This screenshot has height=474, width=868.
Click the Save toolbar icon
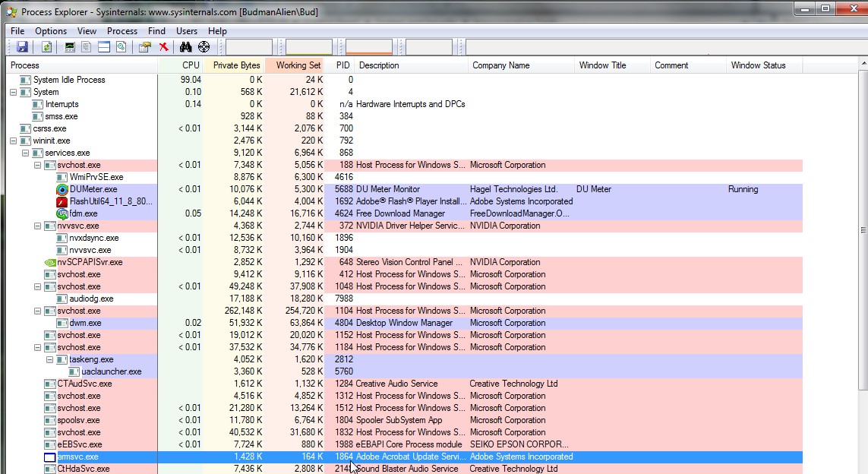tap(22, 47)
